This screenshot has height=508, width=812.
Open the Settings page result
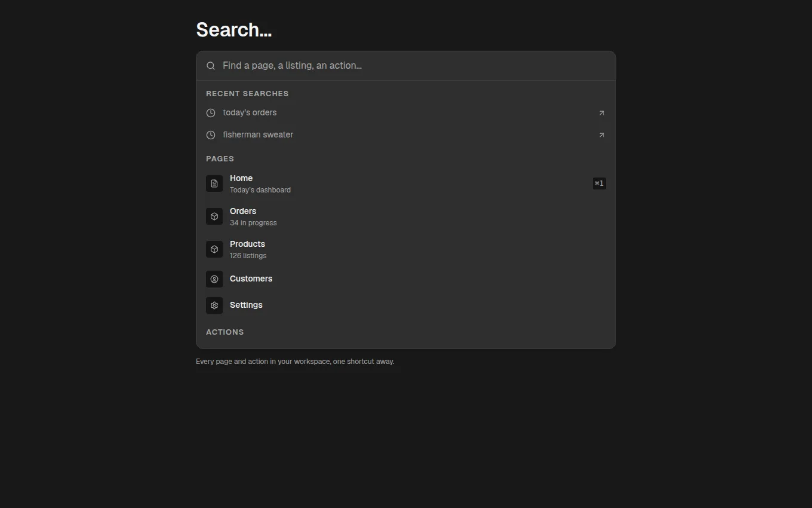(406, 305)
